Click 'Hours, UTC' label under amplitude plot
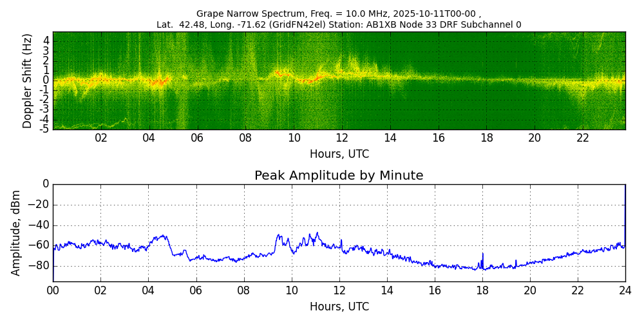Viewport: 644px width, 322px height. pos(339,307)
